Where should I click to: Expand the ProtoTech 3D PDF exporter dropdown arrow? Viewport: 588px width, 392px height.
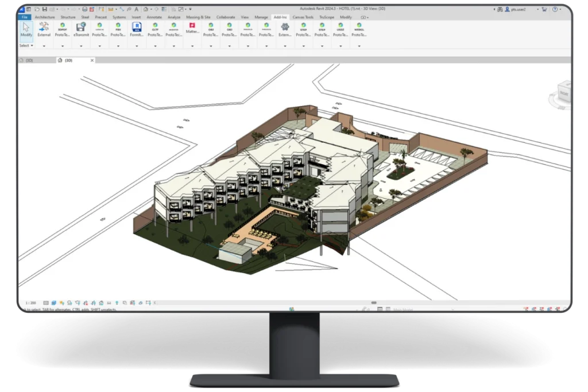61,45
